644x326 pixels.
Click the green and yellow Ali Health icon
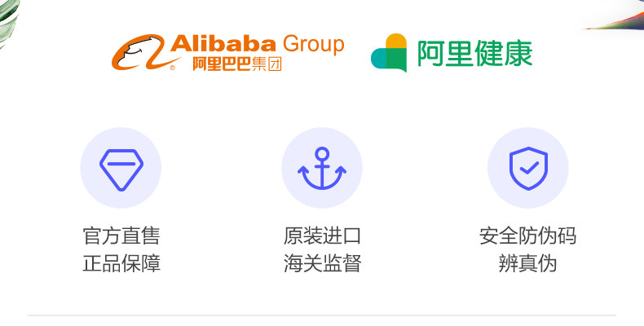pyautogui.click(x=389, y=53)
